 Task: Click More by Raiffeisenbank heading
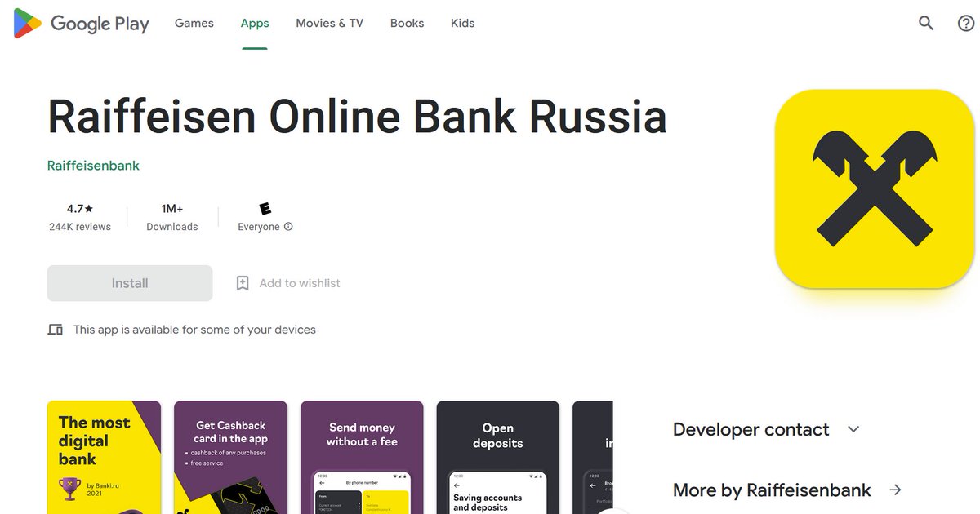pos(772,490)
